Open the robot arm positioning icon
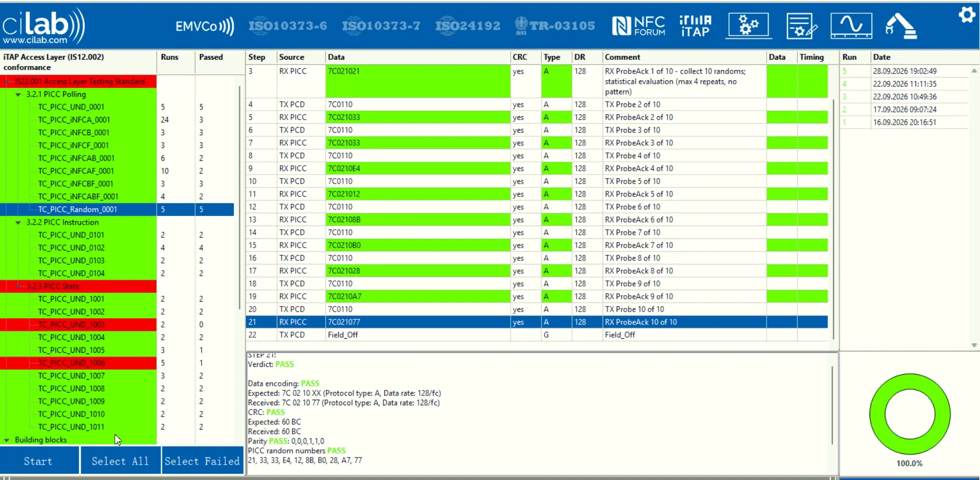This screenshot has width=980, height=480. [901, 26]
